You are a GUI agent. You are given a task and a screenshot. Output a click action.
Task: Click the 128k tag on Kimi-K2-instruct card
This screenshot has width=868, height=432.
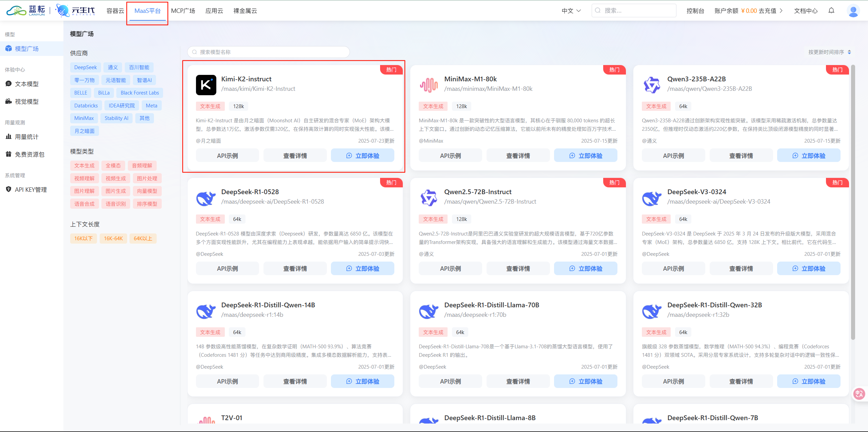coord(238,106)
